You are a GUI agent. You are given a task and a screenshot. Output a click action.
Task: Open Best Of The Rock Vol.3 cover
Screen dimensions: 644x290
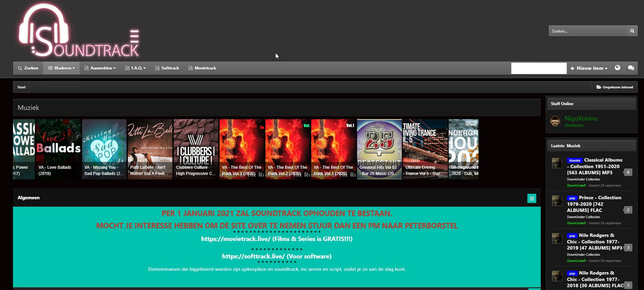(x=242, y=149)
